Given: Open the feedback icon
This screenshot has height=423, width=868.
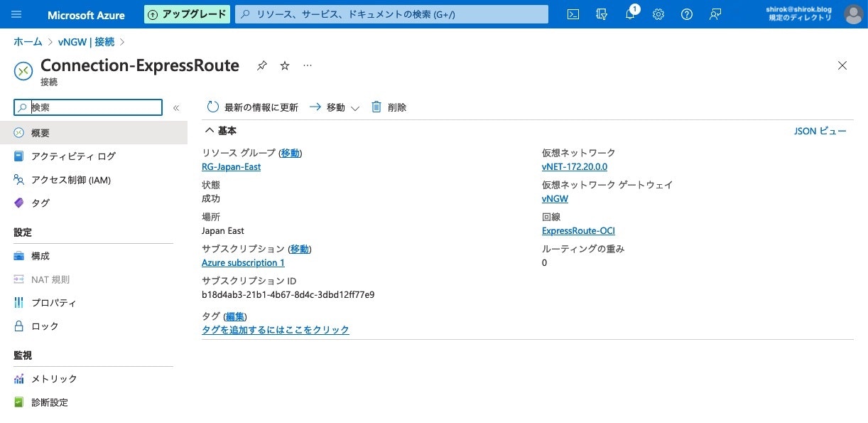Looking at the screenshot, I should [x=715, y=14].
